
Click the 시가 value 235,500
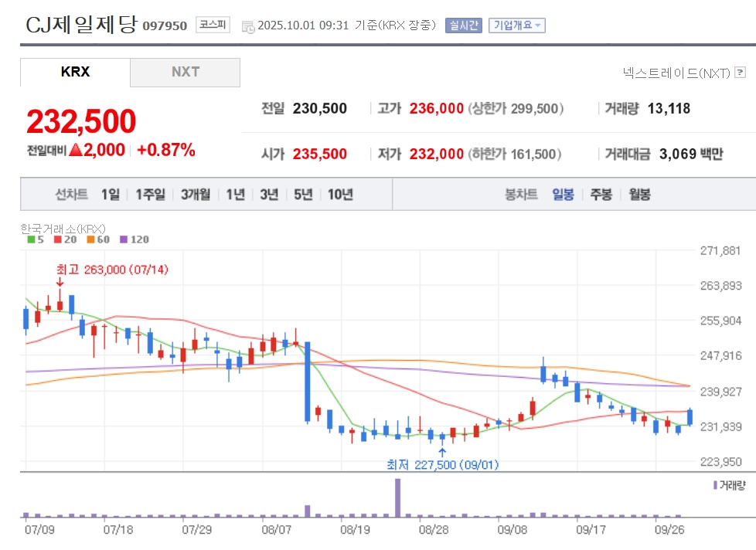[x=320, y=154]
